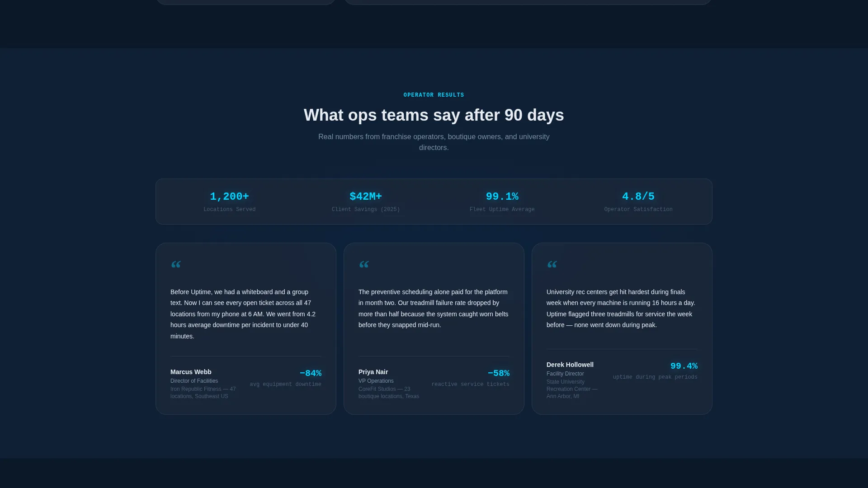This screenshot has height=488, width=868.
Task: Click the 'Client Savings (2025)' label
Action: click(x=366, y=210)
